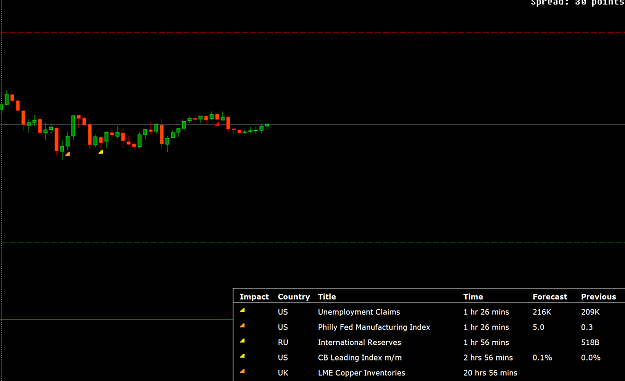Click the "RU" country cell
Screen dimensions: 625x381
click(283, 342)
